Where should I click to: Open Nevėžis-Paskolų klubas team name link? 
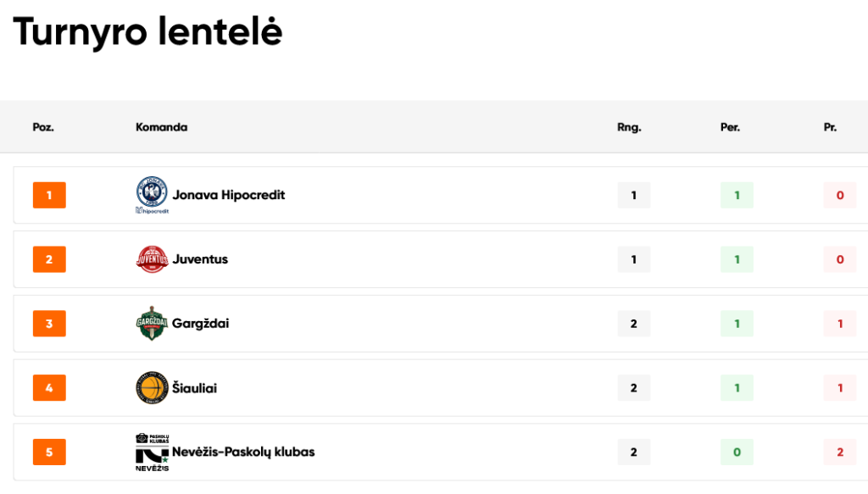[x=243, y=452]
